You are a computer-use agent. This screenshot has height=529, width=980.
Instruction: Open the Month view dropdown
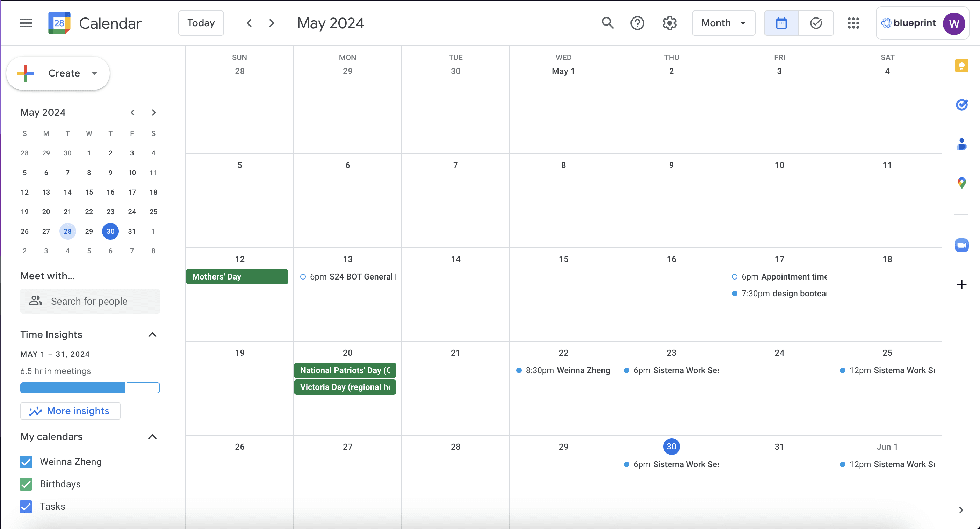pyautogui.click(x=723, y=23)
